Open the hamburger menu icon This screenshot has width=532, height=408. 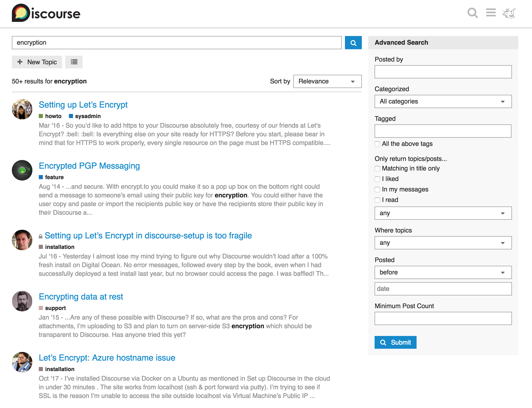[490, 13]
